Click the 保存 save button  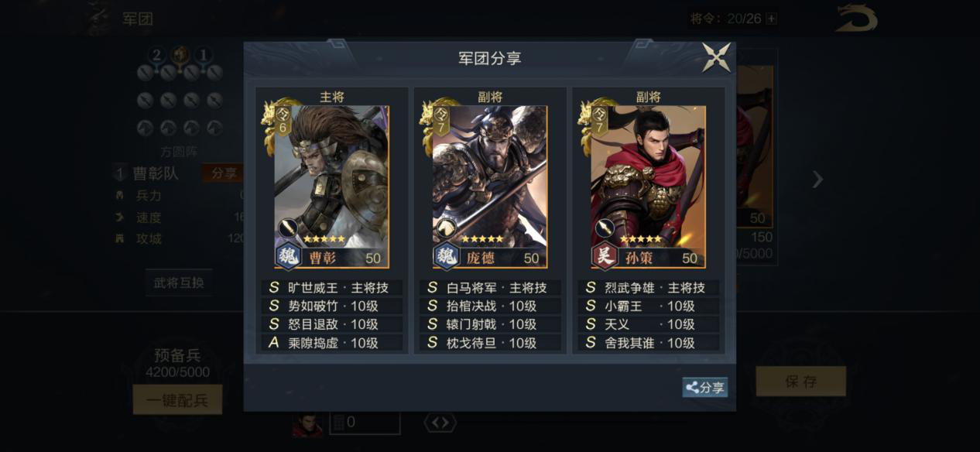pos(800,382)
